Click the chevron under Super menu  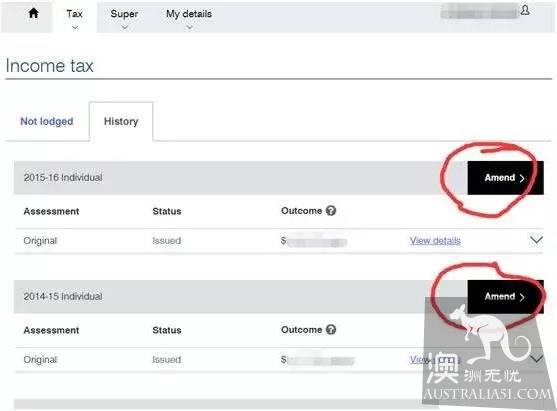[124, 27]
